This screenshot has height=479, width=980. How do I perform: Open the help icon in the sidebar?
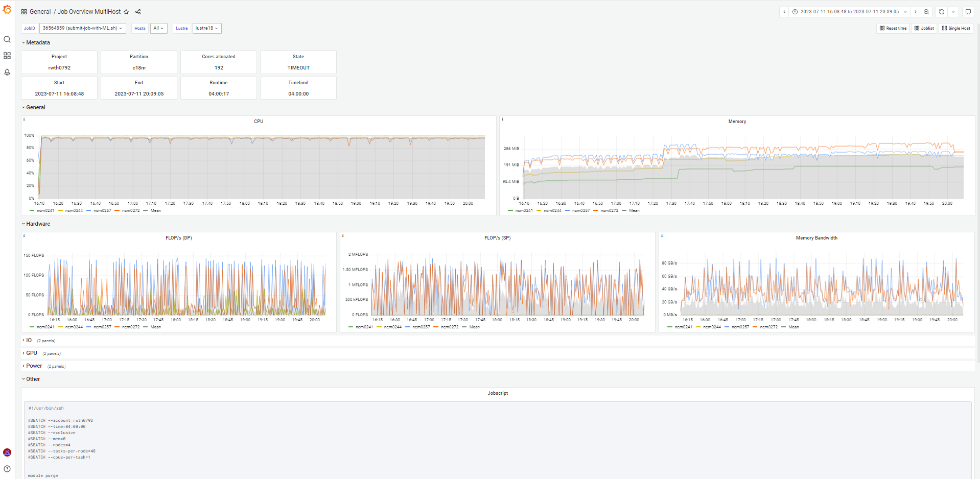pos(7,469)
